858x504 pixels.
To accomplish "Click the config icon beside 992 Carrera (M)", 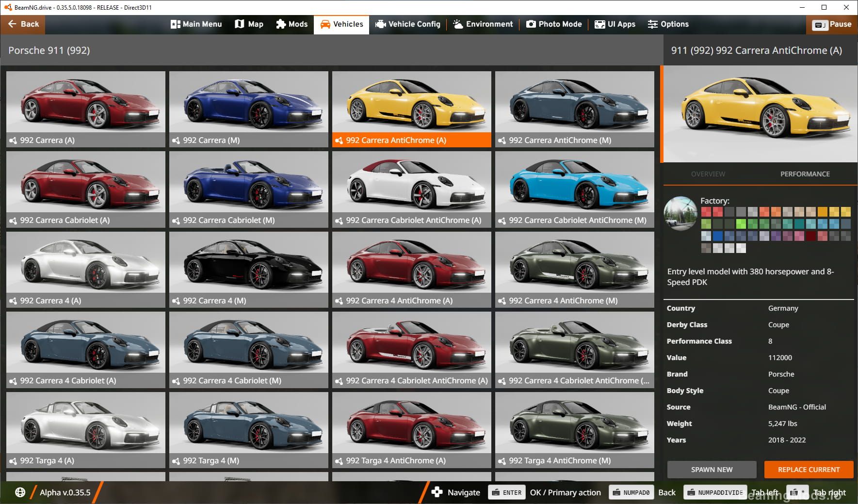I will point(176,141).
